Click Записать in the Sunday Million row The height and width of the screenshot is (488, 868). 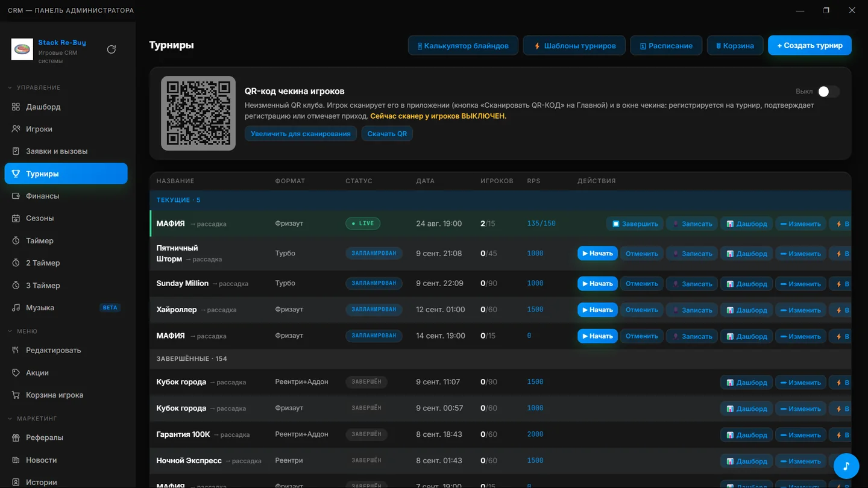pos(691,284)
